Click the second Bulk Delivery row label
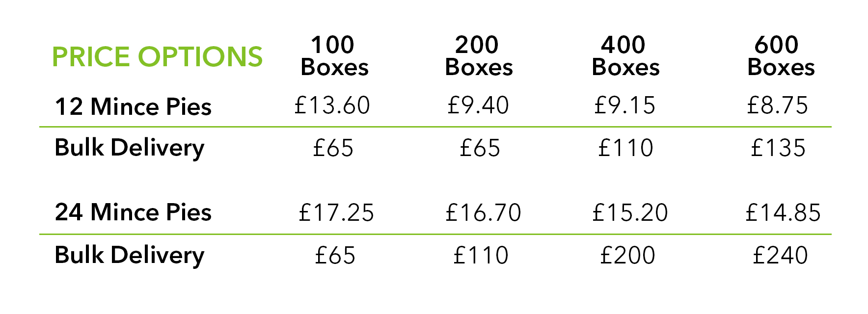 coord(130,256)
